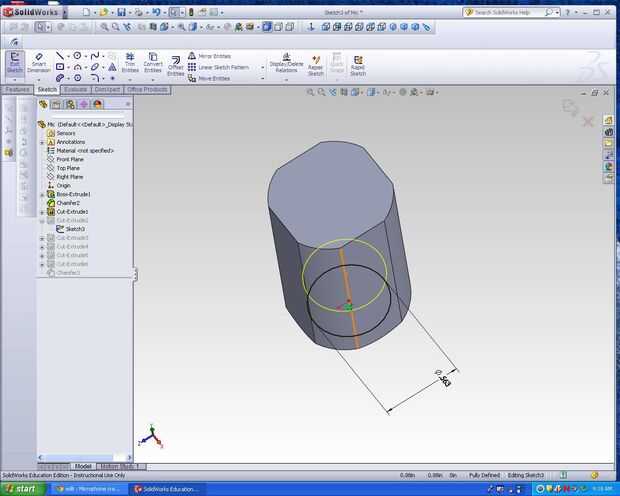Screen dimensions: 620x496
Task: Click the Windows Start button
Action: click(23, 489)
